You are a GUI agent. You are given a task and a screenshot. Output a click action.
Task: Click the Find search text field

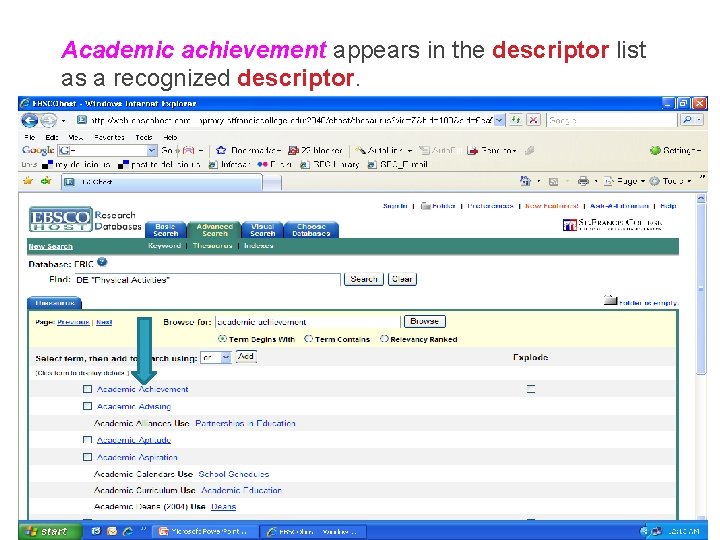[x=207, y=280]
